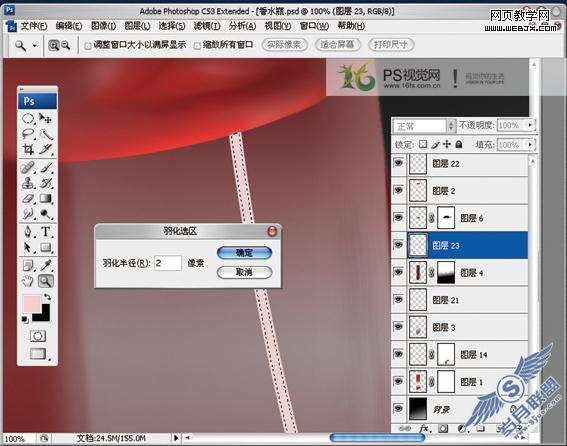Toggle visibility of the 背景 layer
Viewport: 567px width, 446px height.
(398, 409)
